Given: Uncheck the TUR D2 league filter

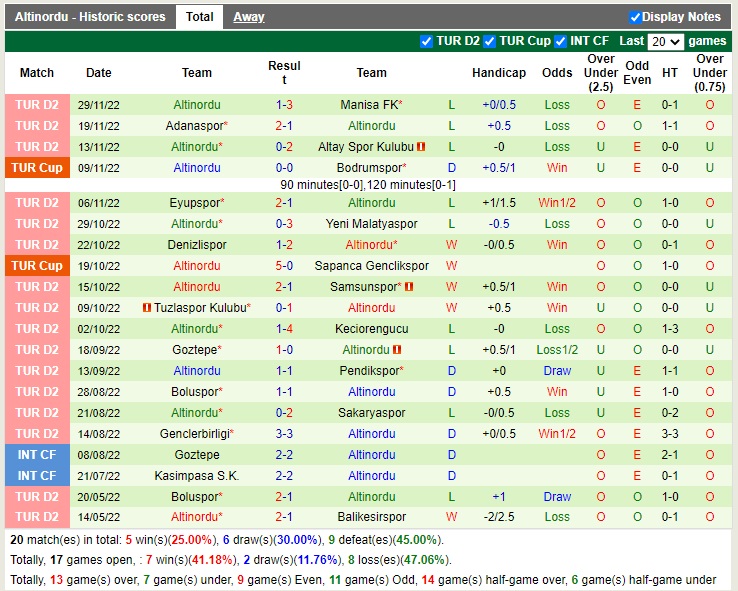Looking at the screenshot, I should point(427,41).
